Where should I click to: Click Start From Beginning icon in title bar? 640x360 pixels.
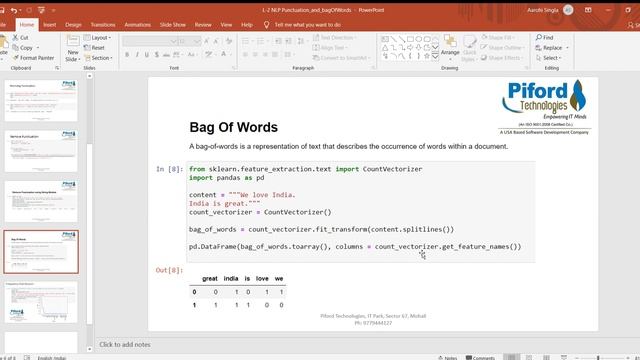pyautogui.click(x=41, y=10)
